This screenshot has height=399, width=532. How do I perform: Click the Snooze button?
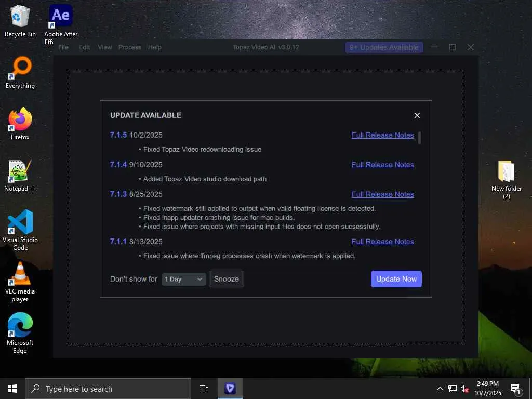pyautogui.click(x=227, y=279)
